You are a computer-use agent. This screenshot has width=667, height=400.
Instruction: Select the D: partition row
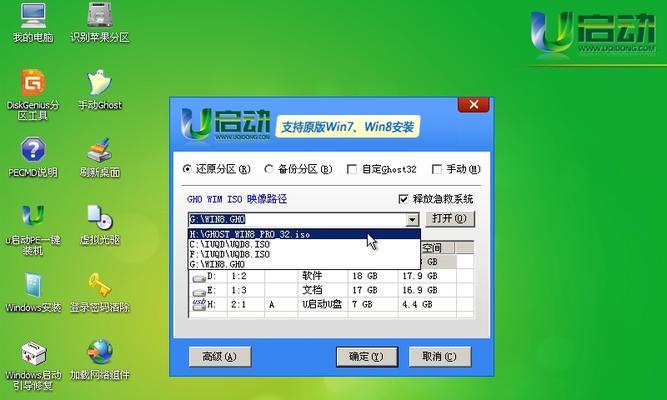[331, 276]
